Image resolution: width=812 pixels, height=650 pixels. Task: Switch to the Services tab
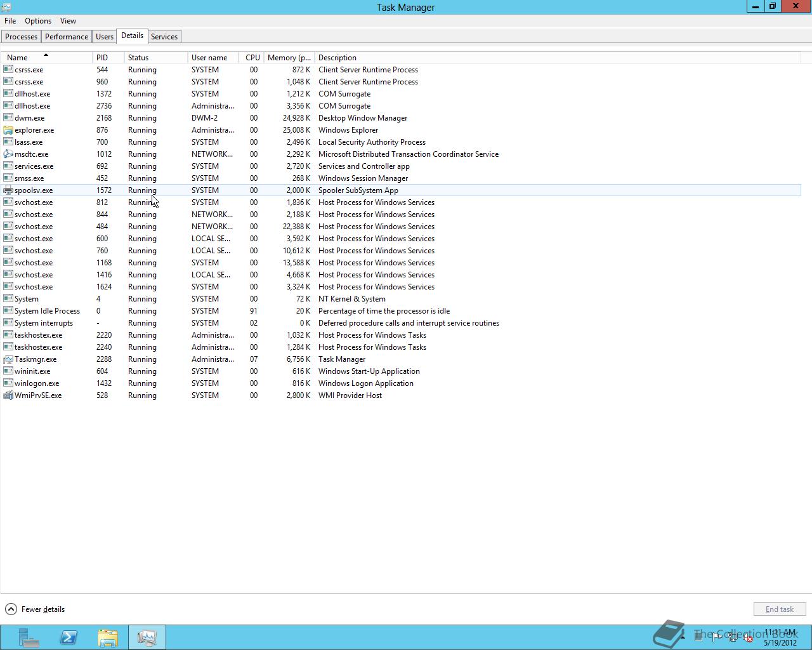pos(164,37)
